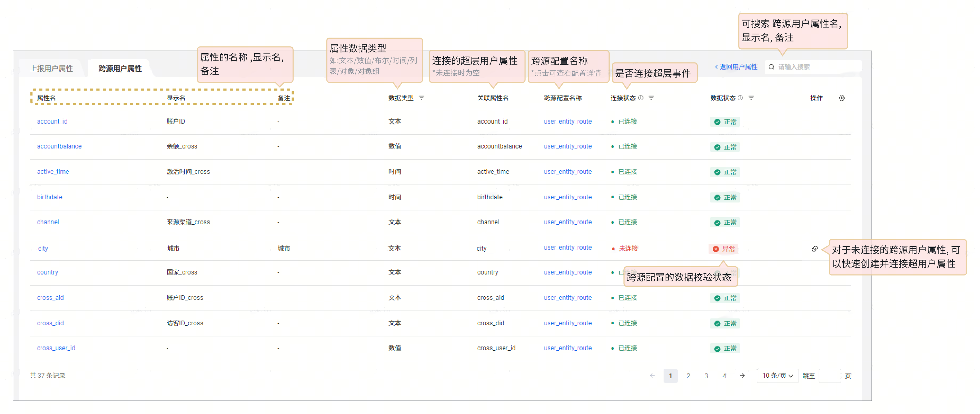980x414 pixels.
Task: Go to previous page arrow
Action: point(652,376)
